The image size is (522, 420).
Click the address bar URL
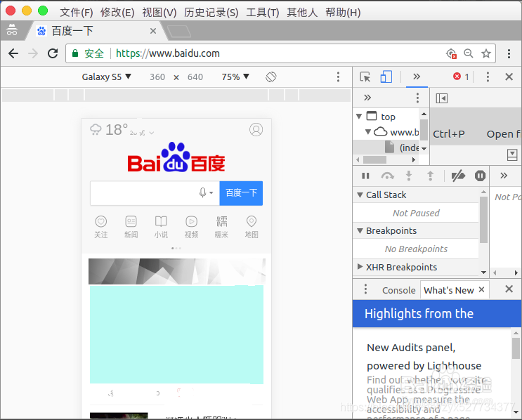(168, 53)
